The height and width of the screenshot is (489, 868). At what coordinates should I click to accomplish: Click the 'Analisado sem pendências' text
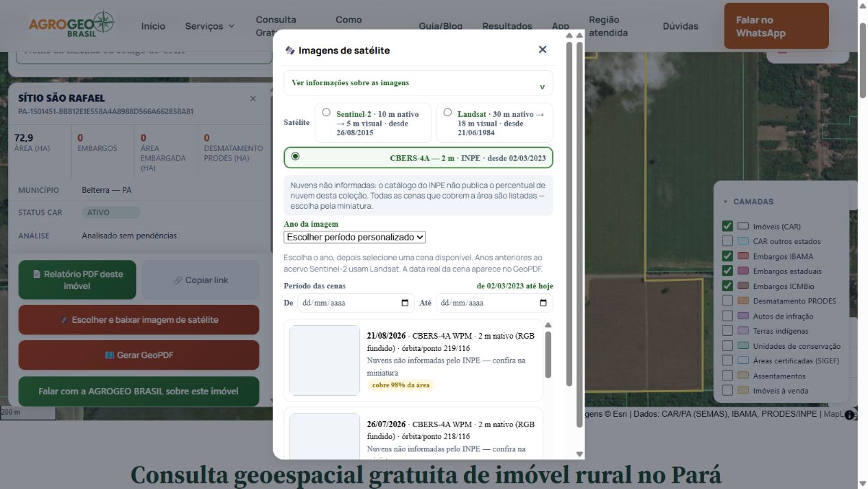tap(129, 236)
